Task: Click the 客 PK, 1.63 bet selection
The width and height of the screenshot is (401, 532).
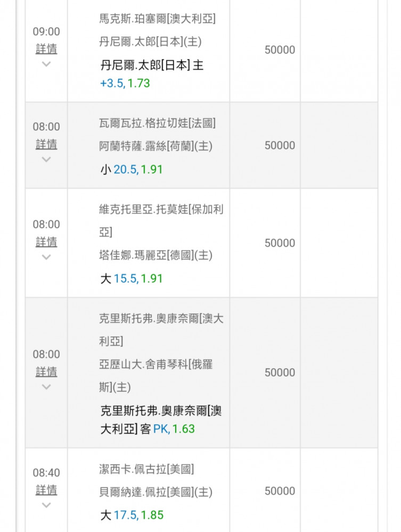Action: (167, 429)
